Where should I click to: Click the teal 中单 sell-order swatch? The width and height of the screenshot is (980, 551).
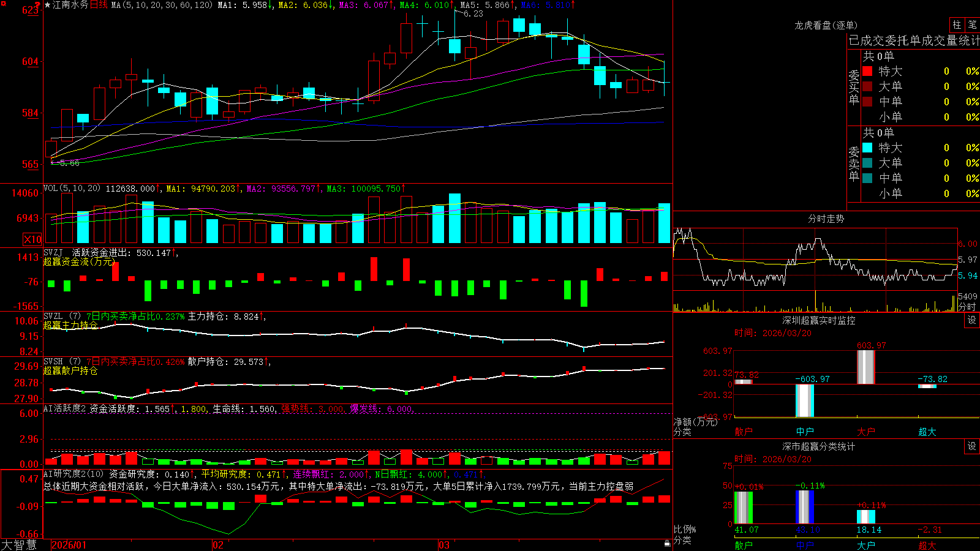(x=867, y=178)
